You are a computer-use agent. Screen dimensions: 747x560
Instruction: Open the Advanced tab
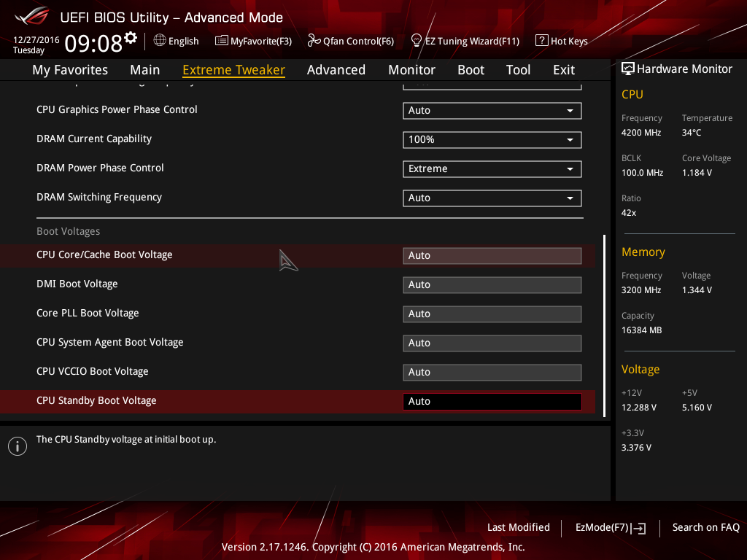click(x=336, y=70)
